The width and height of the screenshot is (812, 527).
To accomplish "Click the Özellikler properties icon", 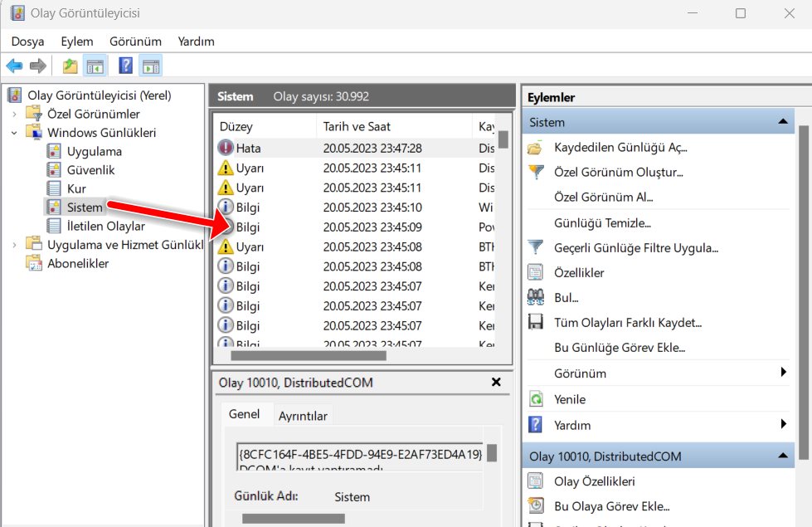I will click(x=535, y=272).
